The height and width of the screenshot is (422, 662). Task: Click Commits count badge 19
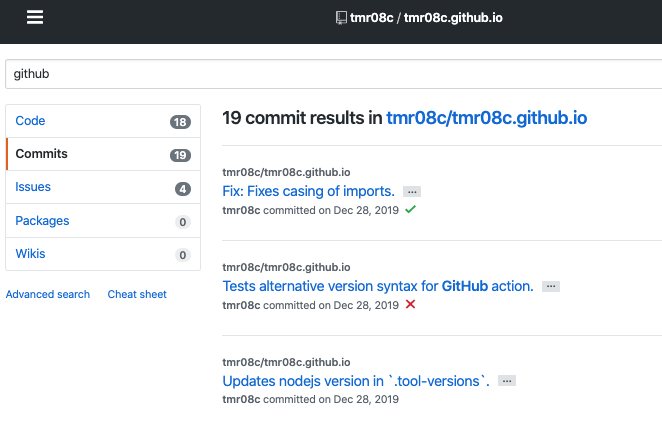(x=180, y=155)
